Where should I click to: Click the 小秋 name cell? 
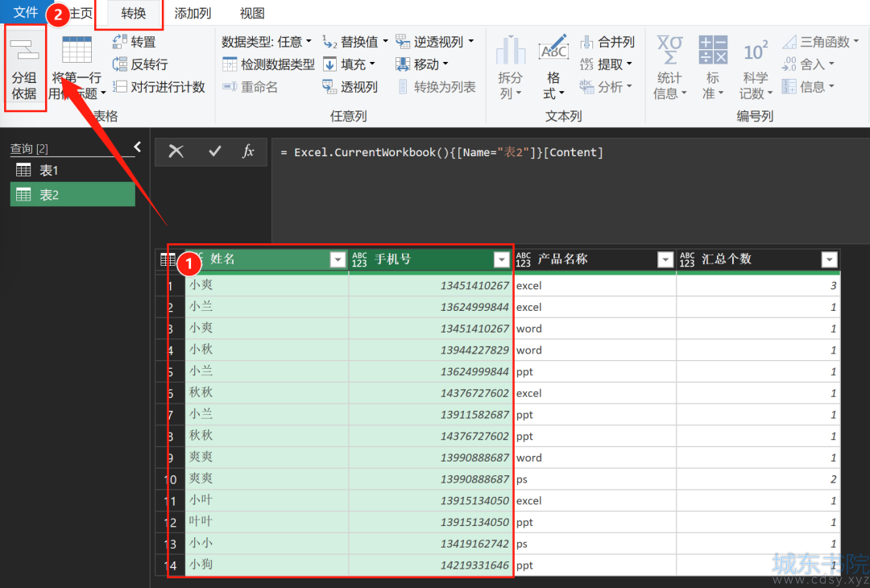point(267,350)
